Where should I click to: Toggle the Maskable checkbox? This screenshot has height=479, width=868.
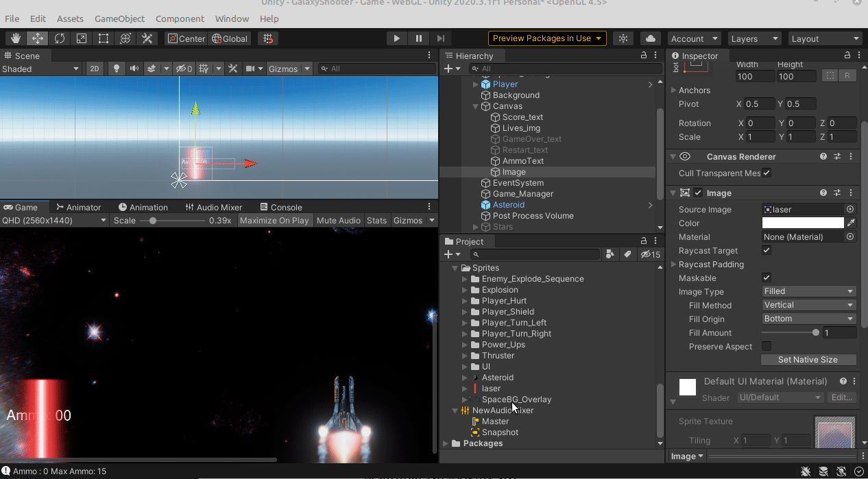(767, 278)
